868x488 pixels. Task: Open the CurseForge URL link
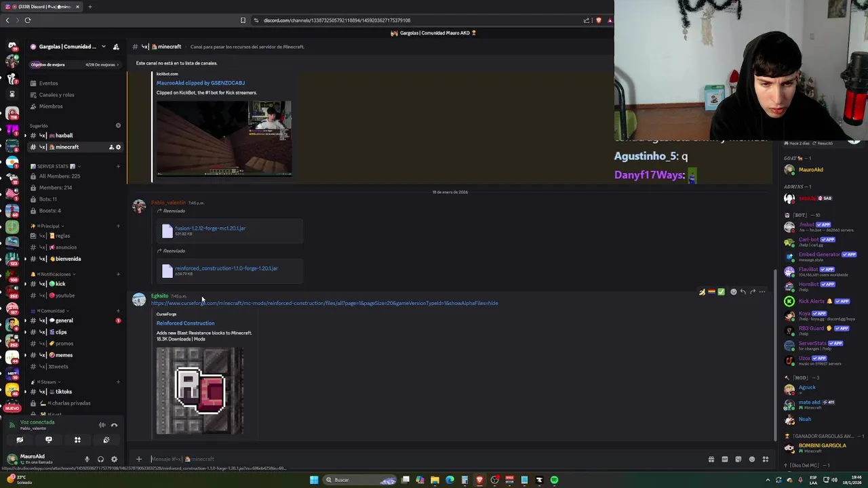point(324,303)
